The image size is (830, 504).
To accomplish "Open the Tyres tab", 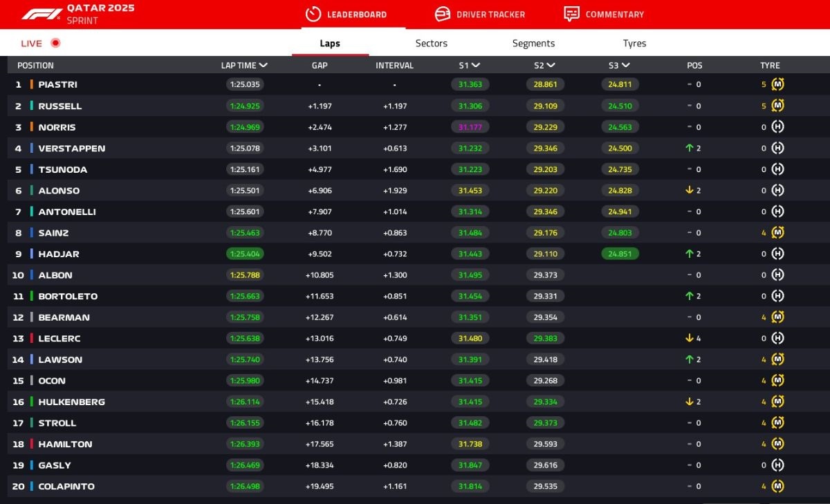I will click(x=634, y=43).
